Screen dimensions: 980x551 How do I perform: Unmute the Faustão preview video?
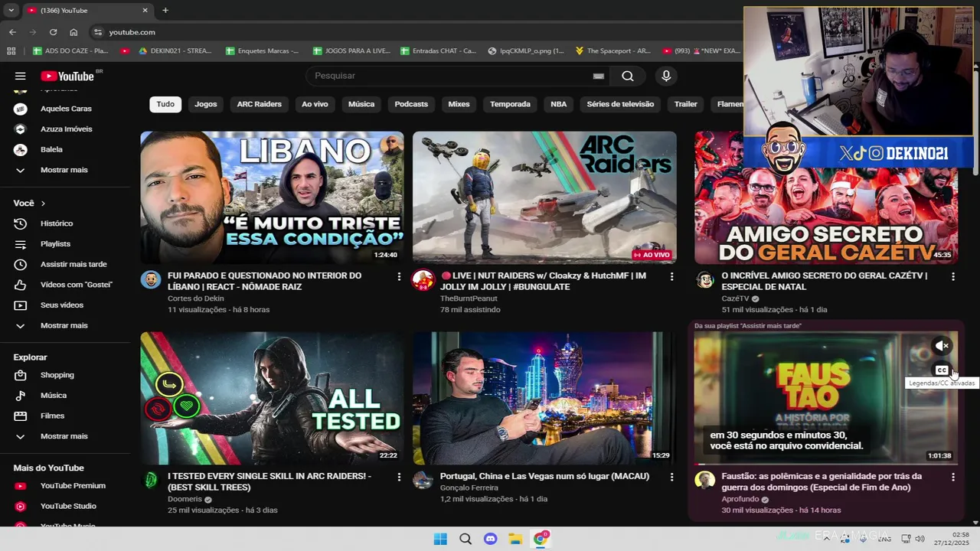click(942, 346)
